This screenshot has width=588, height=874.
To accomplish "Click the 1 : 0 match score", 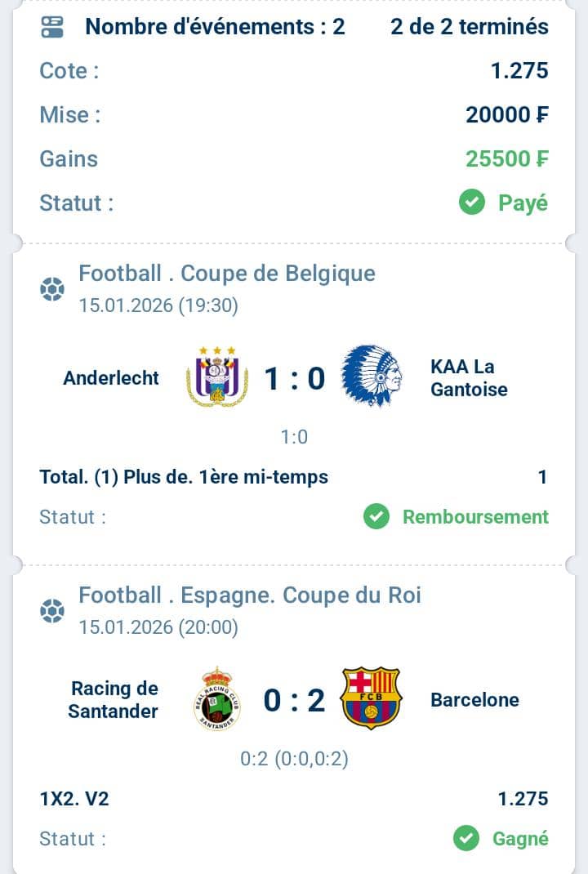I will (x=294, y=378).
